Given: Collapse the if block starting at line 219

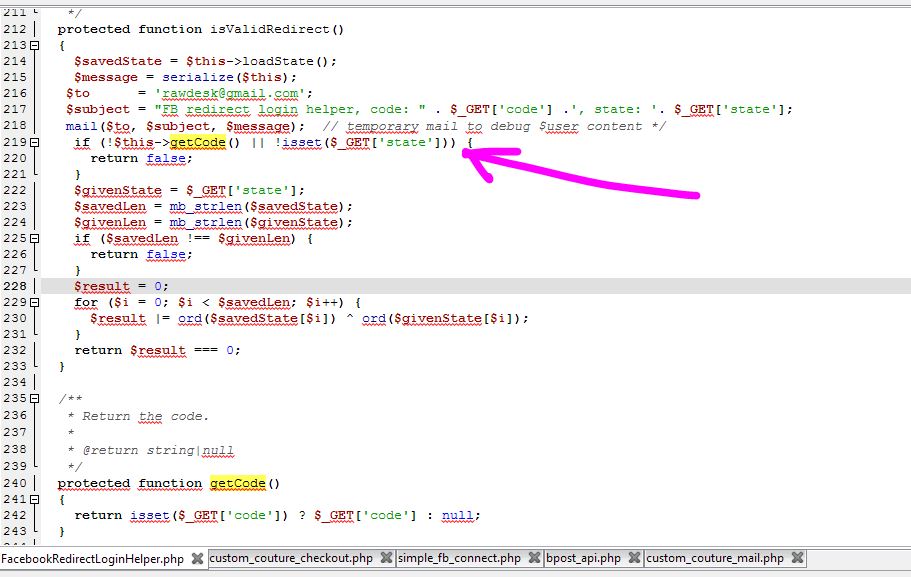Looking at the screenshot, I should [36, 142].
